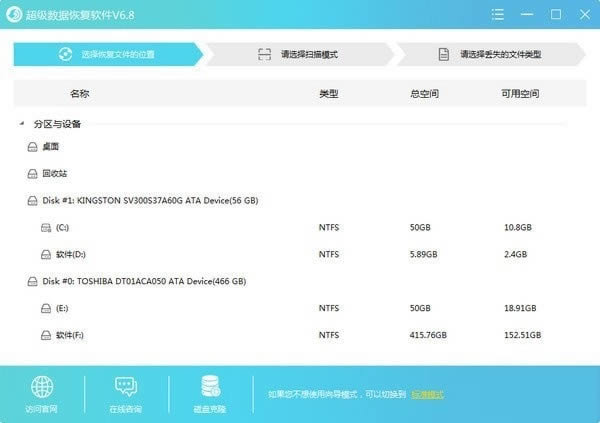This screenshot has width=600, height=423.
Task: Select the 请选择扫描模式 step tab
Action: 299,54
